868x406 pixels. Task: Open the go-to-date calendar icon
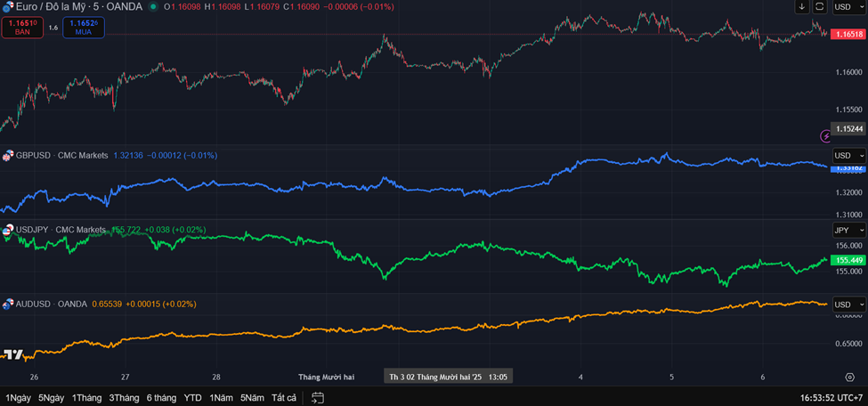317,397
